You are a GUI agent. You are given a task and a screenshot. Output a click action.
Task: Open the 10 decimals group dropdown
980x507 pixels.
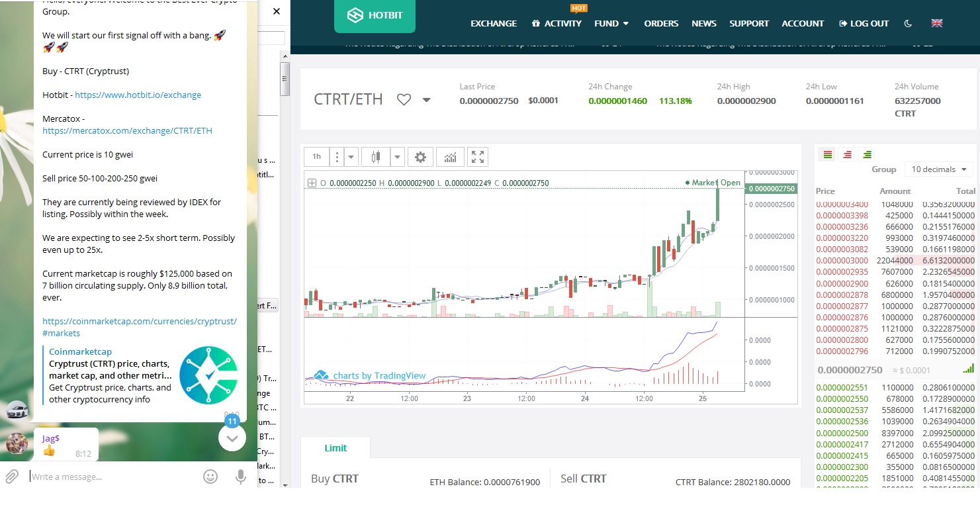click(939, 169)
